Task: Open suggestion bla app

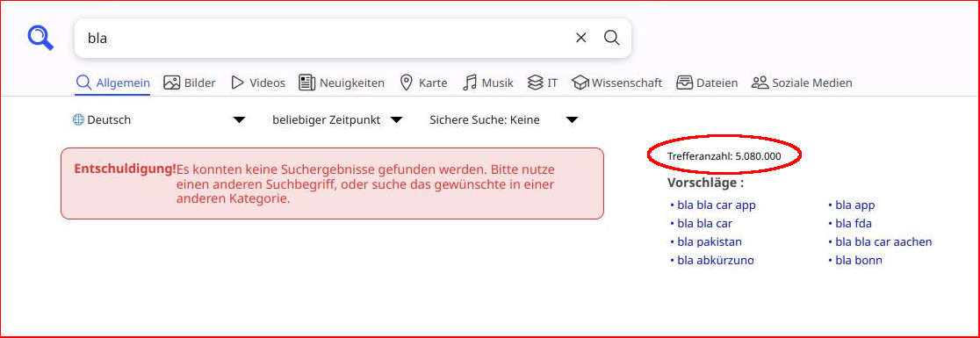Action: pos(855,205)
